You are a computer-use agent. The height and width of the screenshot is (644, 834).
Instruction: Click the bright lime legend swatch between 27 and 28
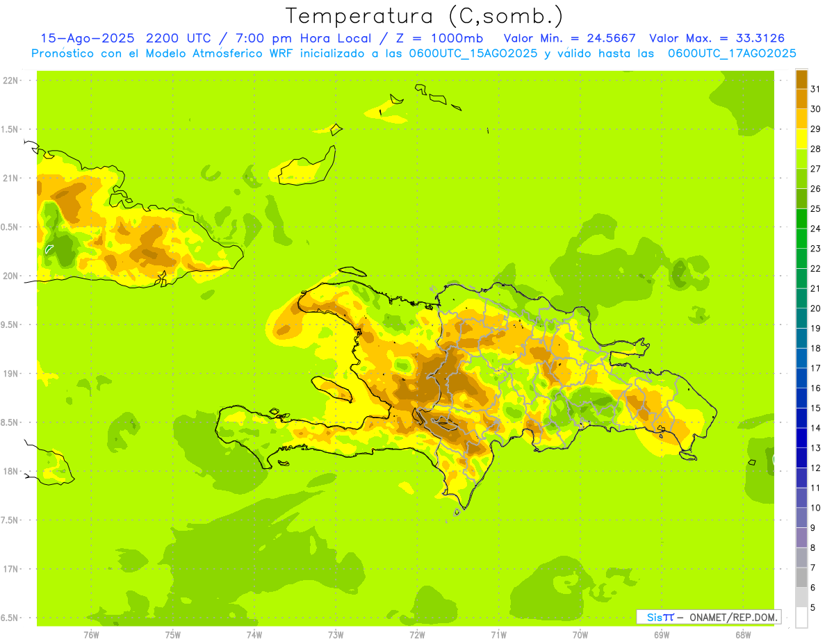801,158
